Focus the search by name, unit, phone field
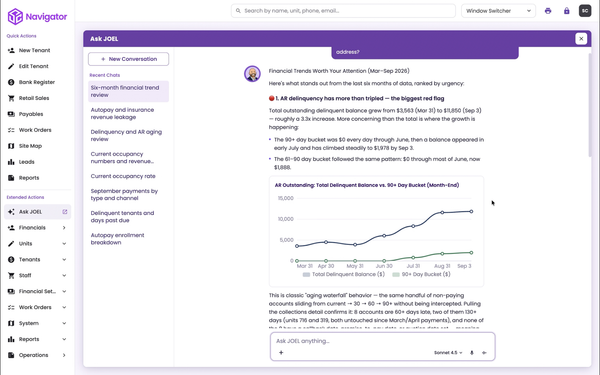 tap(343, 11)
